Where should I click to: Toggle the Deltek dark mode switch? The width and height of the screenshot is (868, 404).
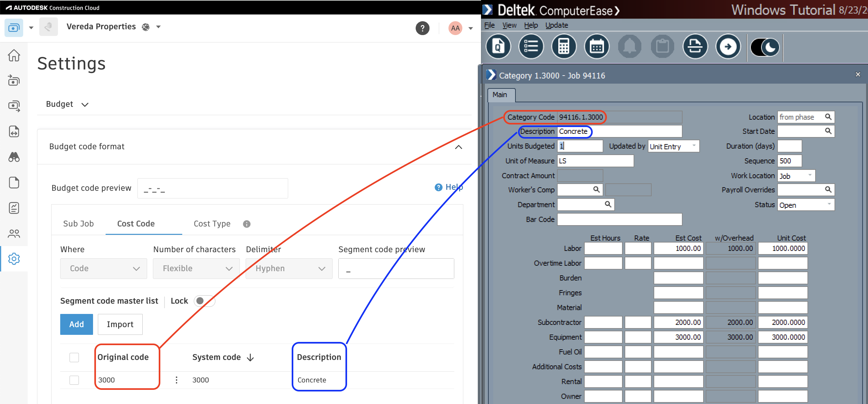(765, 47)
